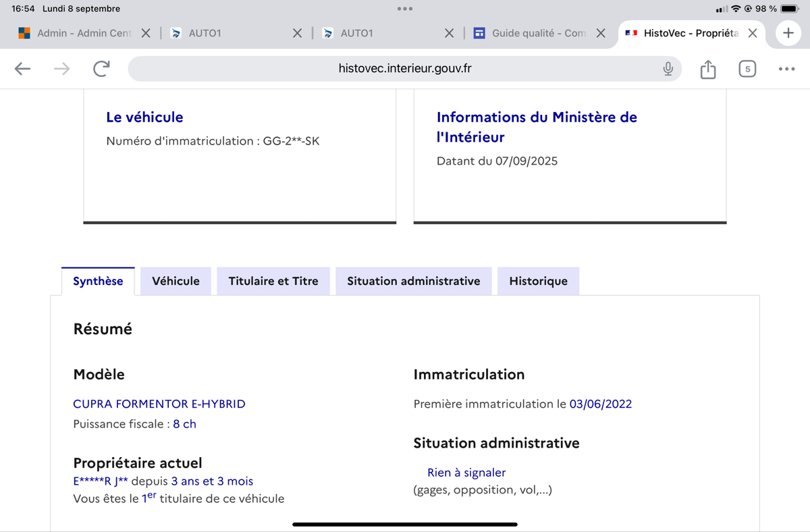Open the Historique tab

(539, 282)
